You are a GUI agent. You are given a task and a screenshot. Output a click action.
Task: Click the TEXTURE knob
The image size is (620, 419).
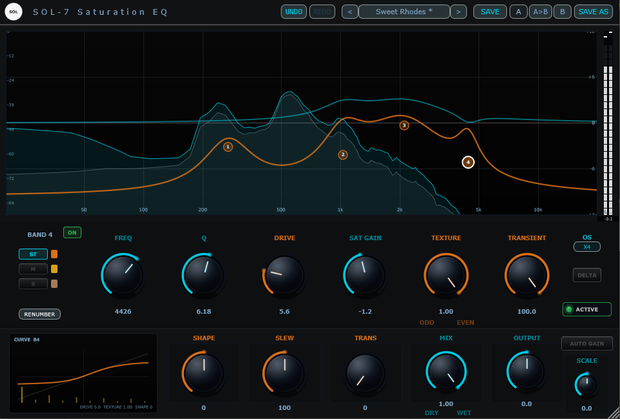pos(446,275)
